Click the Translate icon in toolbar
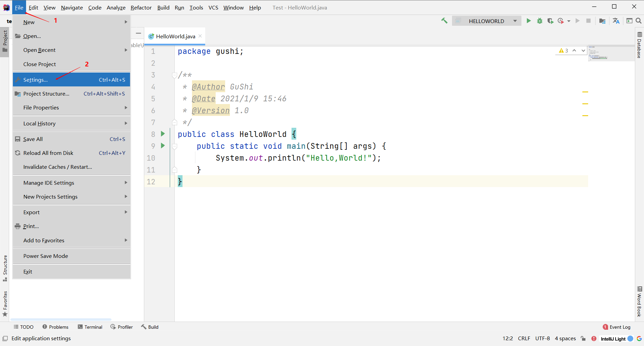Screen dimensions: 644x346 [616, 21]
